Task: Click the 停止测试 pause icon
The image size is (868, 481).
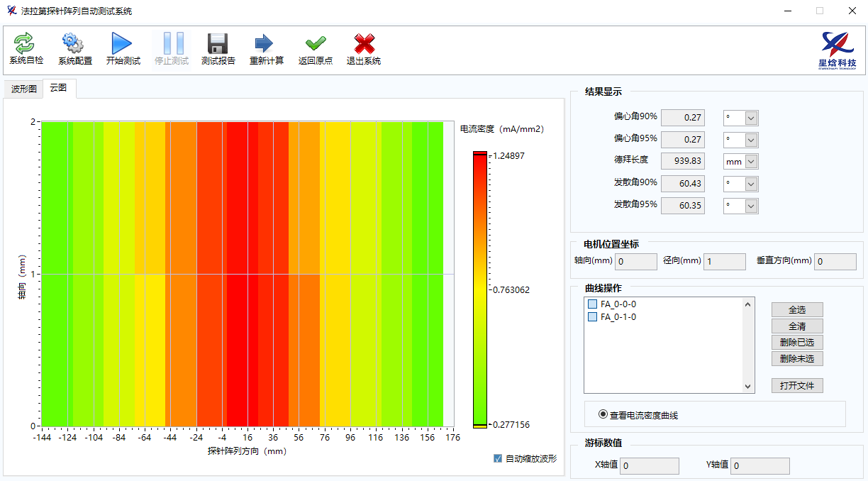Action: [x=172, y=45]
